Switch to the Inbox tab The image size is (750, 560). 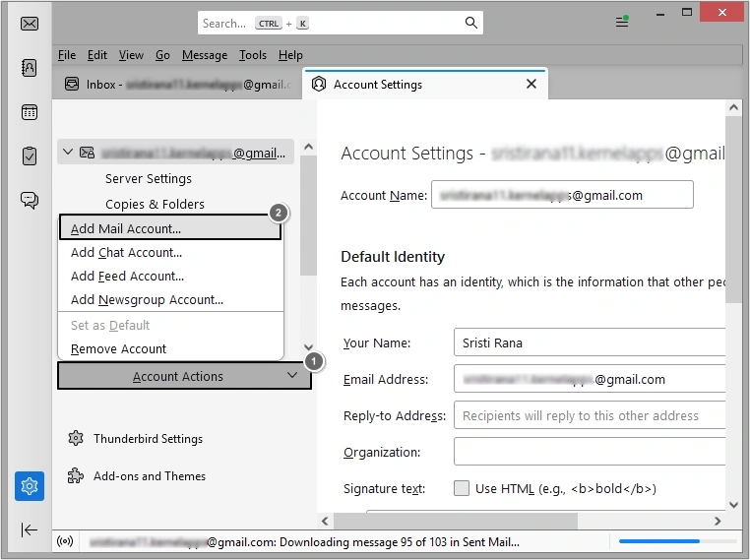pos(177,85)
